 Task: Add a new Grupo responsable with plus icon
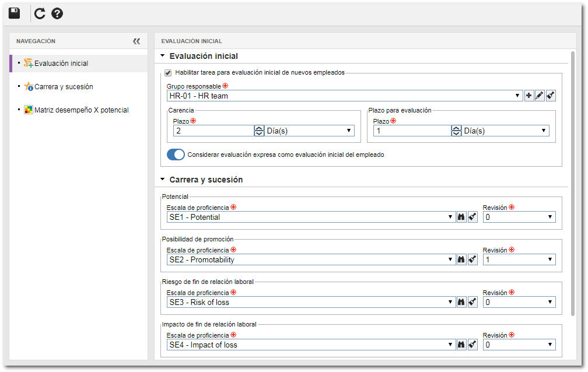click(528, 96)
